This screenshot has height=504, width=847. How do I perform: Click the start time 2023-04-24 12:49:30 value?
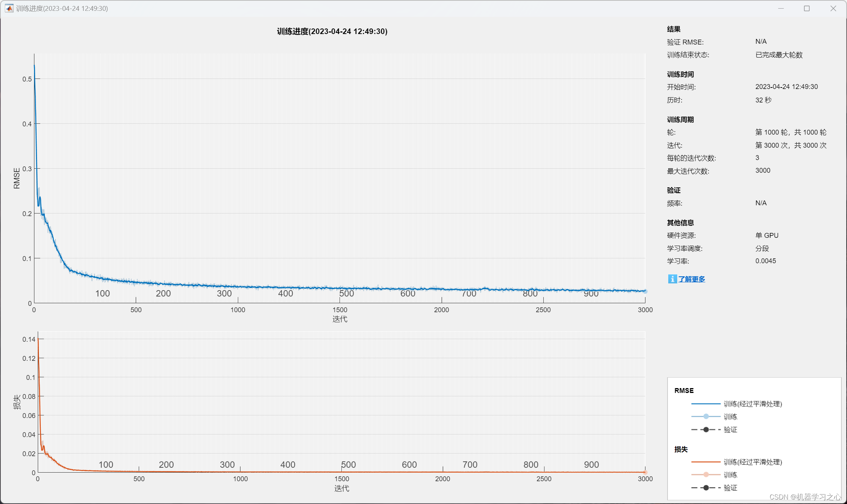[x=786, y=87]
